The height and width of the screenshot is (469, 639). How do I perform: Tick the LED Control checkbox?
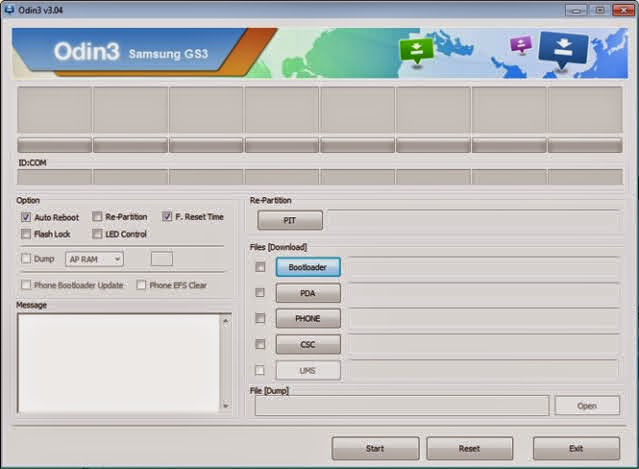click(97, 234)
